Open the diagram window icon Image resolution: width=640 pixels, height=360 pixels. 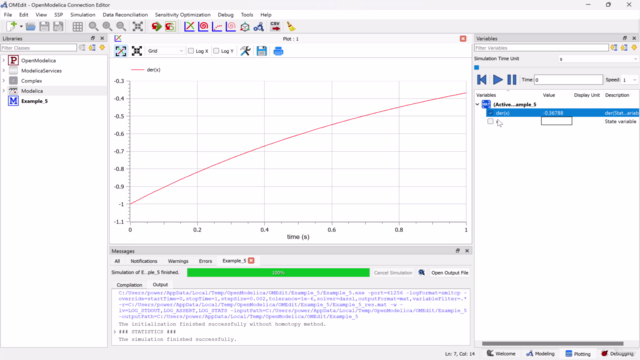[x=258, y=27]
